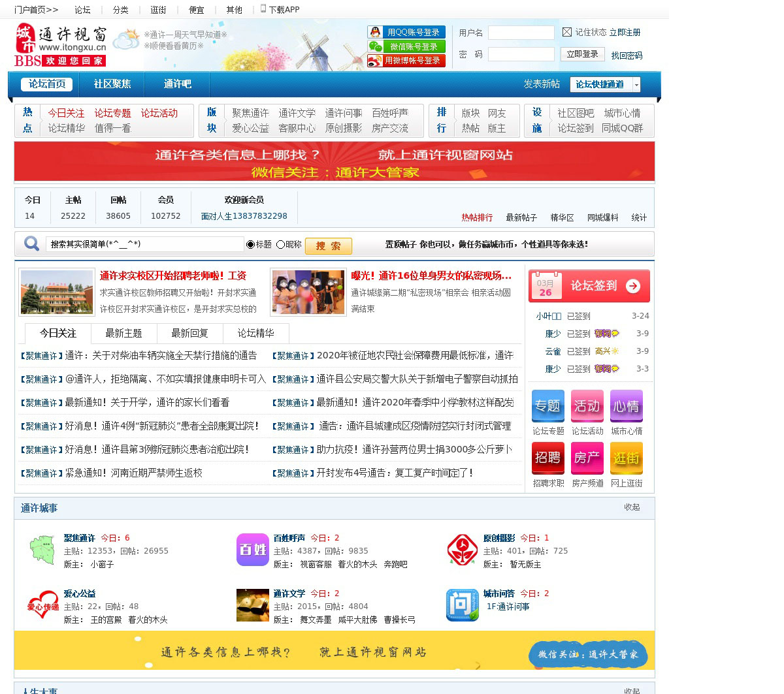Click the 百姓呼声 board icon
The width and height of the screenshot is (784, 694).
(252, 550)
